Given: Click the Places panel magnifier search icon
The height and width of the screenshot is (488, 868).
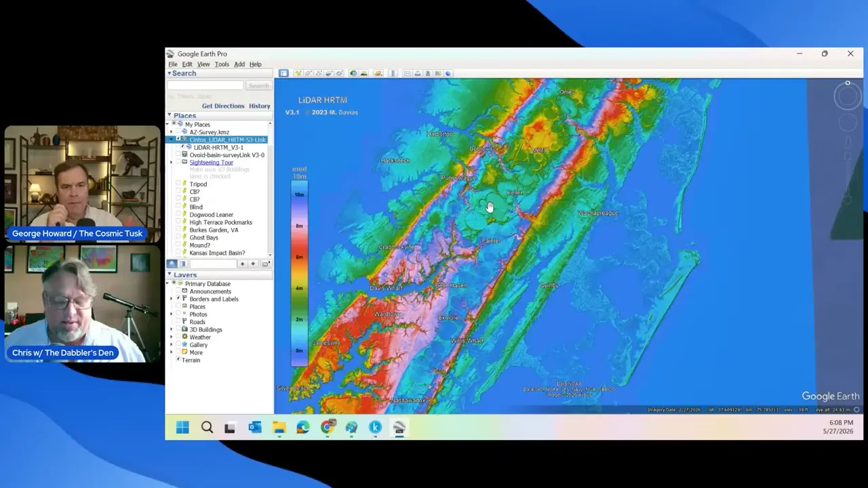Looking at the screenshot, I should click(x=172, y=264).
